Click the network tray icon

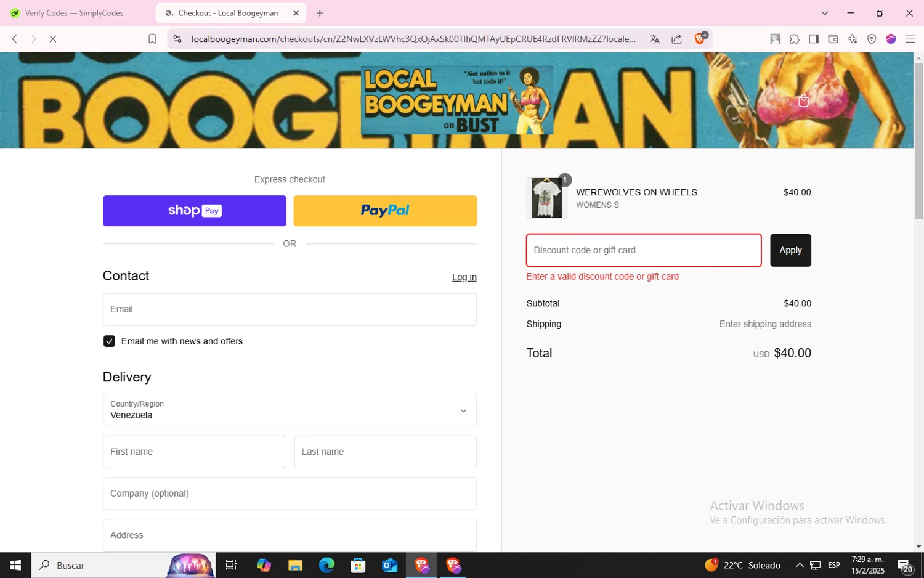(x=815, y=565)
